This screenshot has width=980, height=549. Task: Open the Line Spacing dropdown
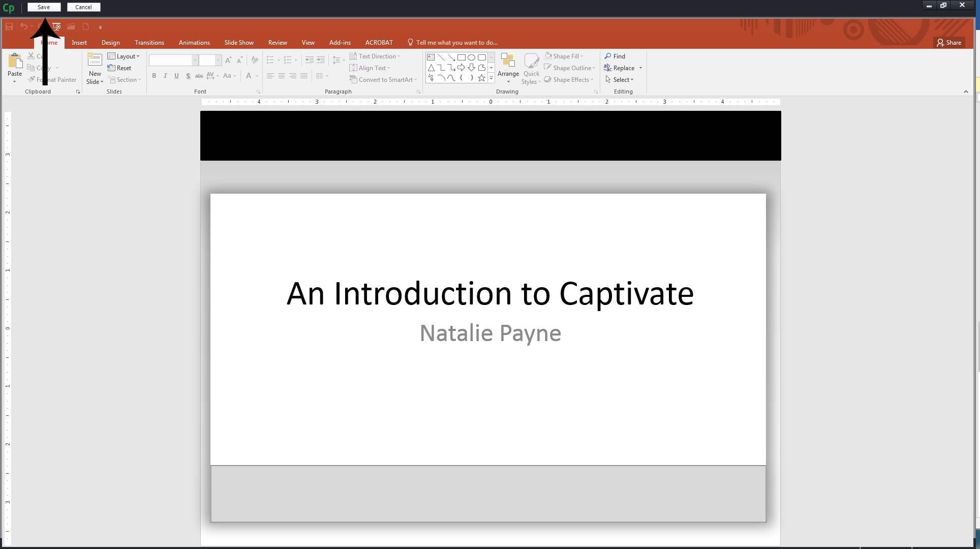(339, 60)
